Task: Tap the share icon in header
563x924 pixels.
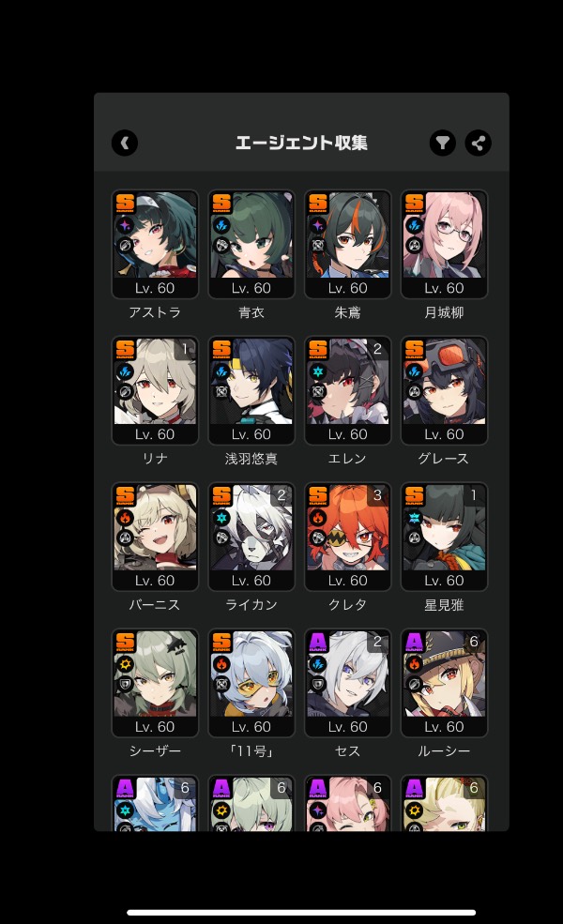Action: point(479,143)
